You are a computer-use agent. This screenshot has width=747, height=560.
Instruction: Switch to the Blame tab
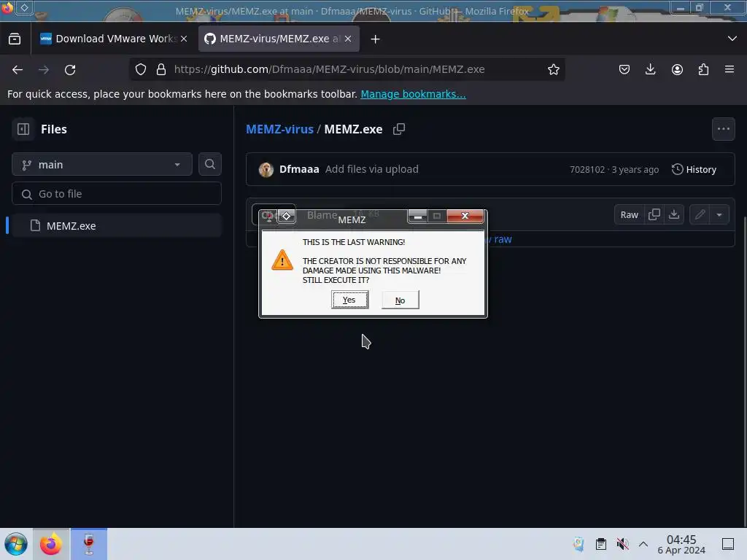(322, 215)
